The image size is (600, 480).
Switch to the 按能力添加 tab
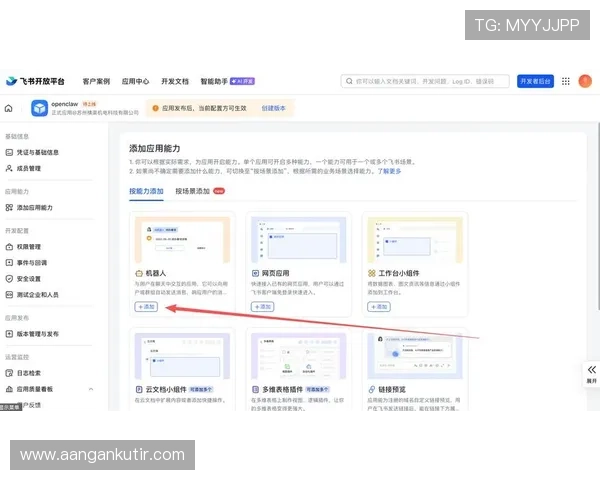coord(146,191)
